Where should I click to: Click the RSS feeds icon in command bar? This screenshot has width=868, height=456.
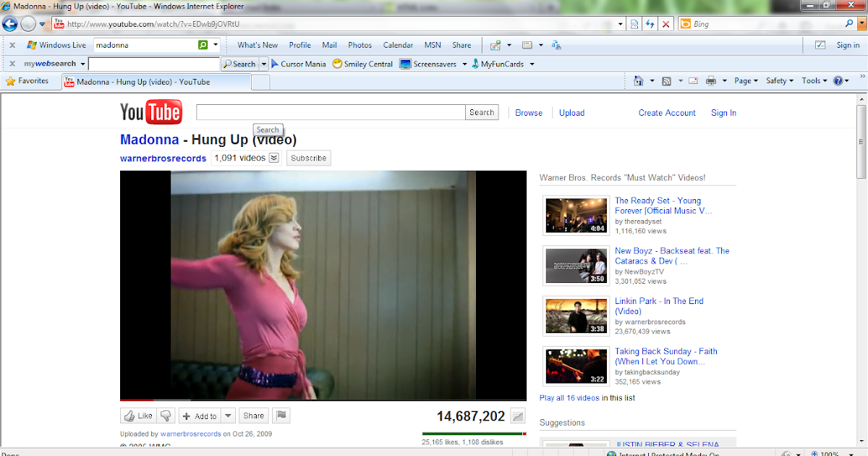[x=666, y=81]
